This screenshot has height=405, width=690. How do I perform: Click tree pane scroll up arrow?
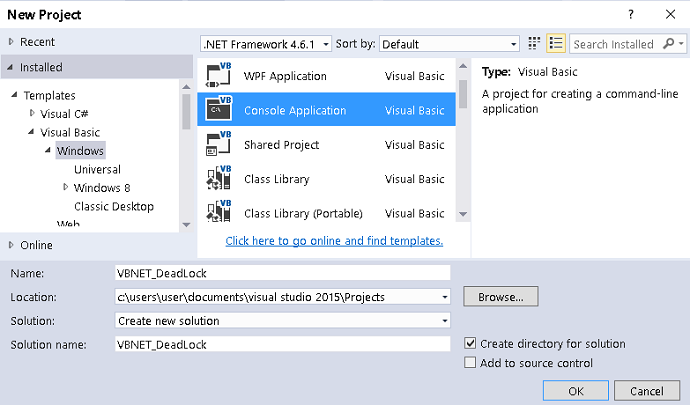(x=186, y=87)
